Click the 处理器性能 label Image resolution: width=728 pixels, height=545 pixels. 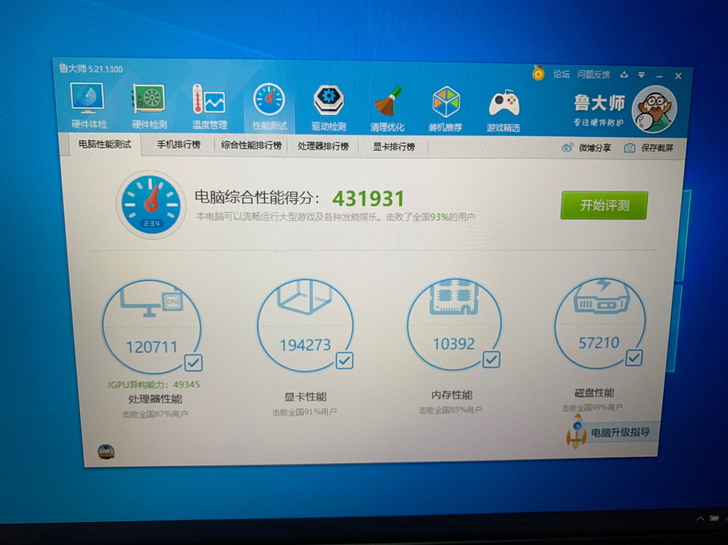coord(156,399)
